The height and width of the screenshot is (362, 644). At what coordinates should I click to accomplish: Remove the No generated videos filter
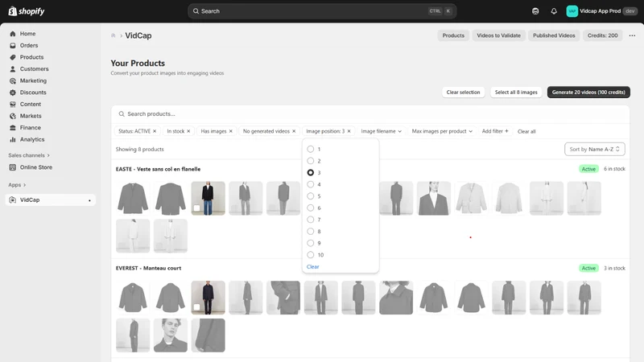point(294,131)
